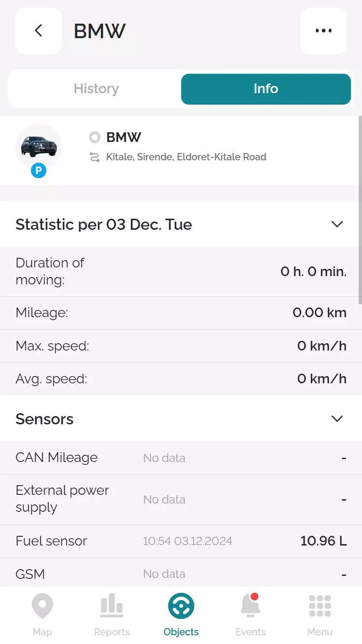The height and width of the screenshot is (644, 362).
Task: Open the Map tab in bottom bar
Action: point(42,614)
